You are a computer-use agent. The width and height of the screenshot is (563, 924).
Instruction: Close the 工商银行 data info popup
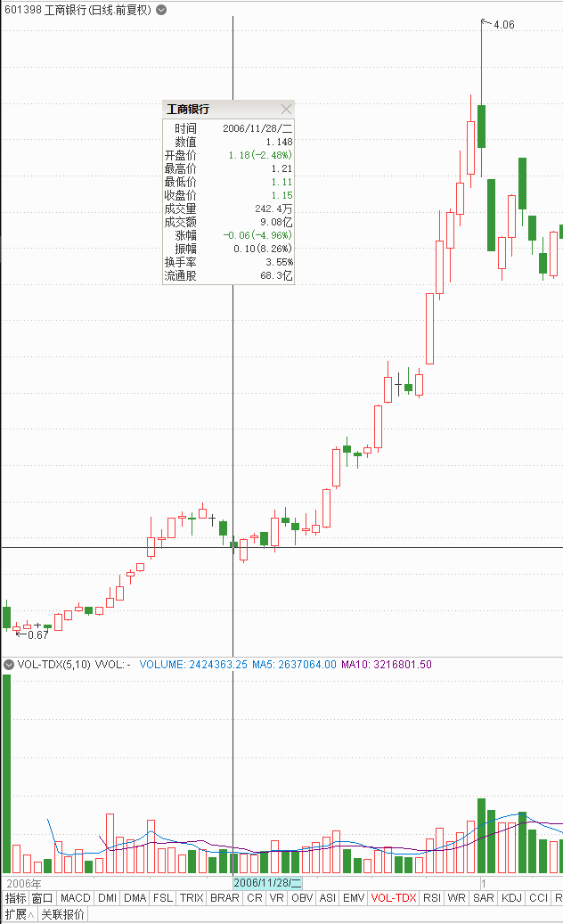pos(286,109)
